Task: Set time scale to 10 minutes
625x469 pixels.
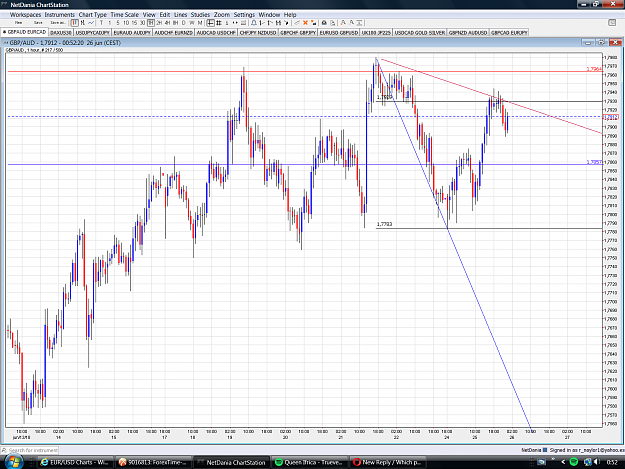Action: 126,23
